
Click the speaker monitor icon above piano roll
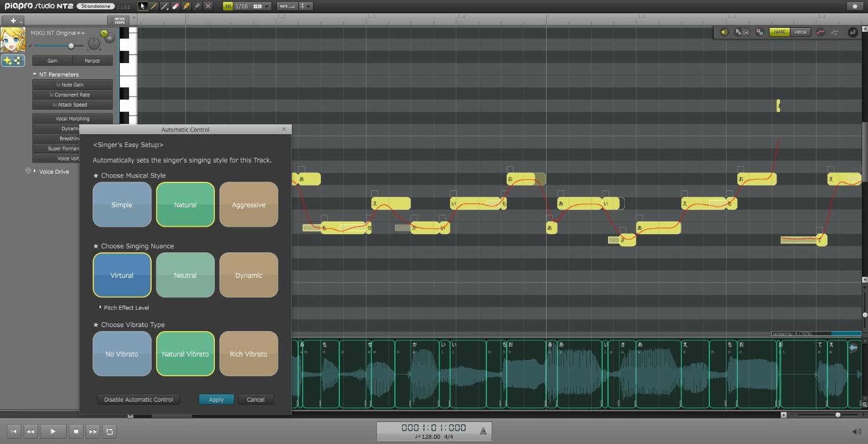[x=724, y=32]
